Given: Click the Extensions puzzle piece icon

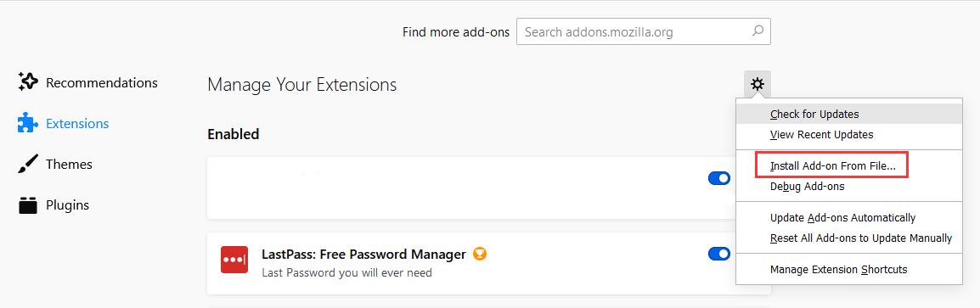Looking at the screenshot, I should (x=28, y=123).
